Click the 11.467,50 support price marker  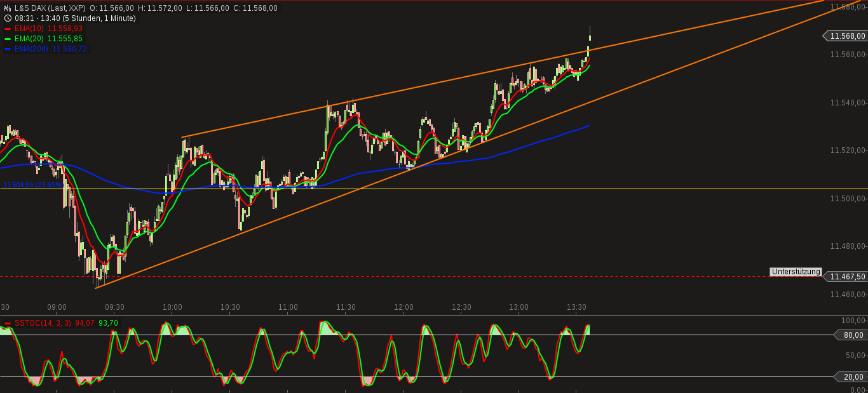coord(845,277)
